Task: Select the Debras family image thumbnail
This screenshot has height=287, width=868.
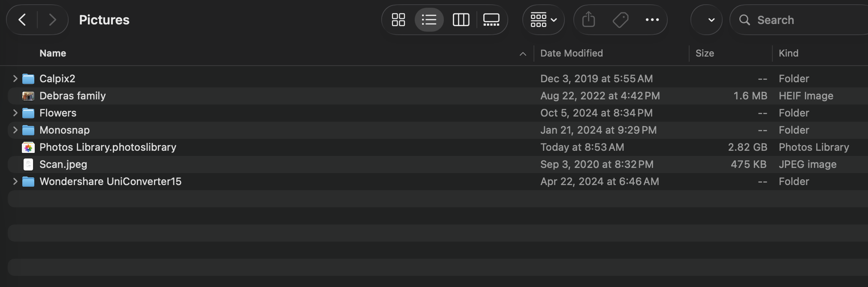Action: (28, 96)
